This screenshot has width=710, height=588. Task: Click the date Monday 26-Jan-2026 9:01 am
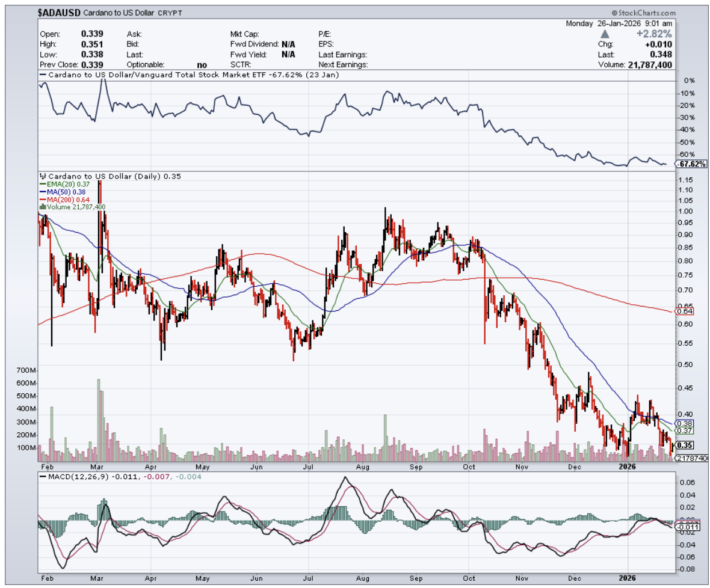[619, 23]
